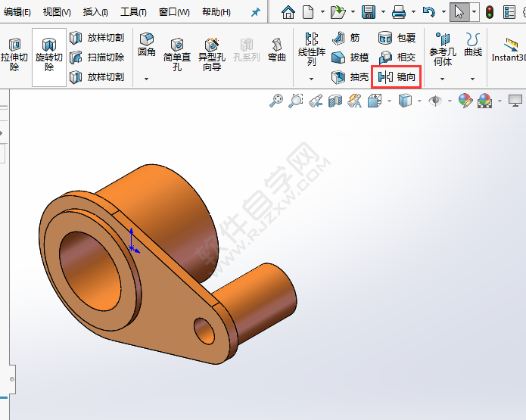
Task: Click the Open file folder icon
Action: (338, 12)
